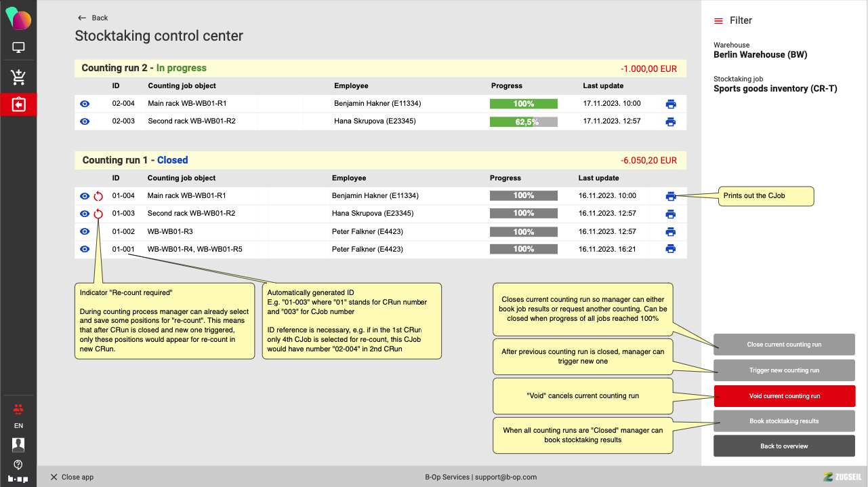Print counting job 02-004
Screen dimensions: 868x487
pyautogui.click(x=670, y=104)
